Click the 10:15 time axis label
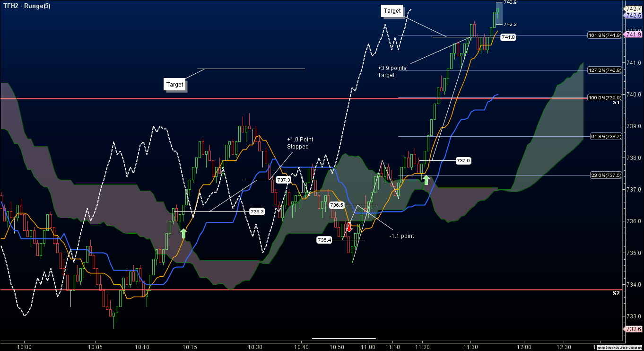 tap(190, 347)
